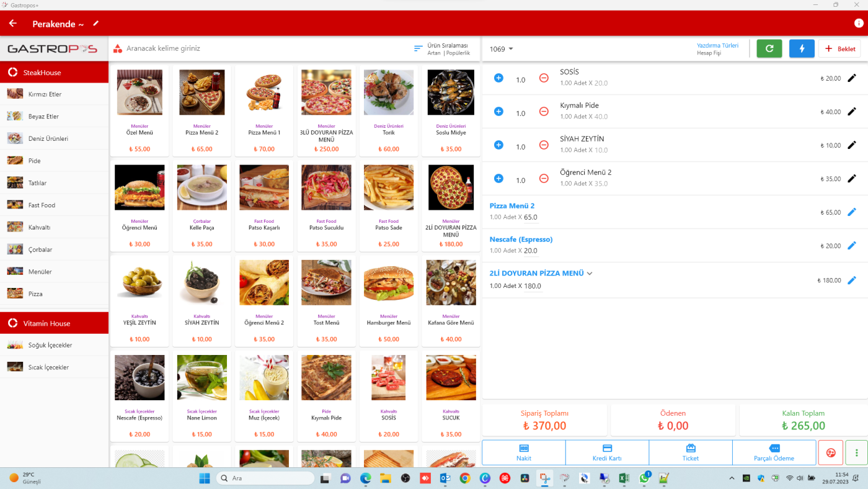
Task: Open Excel from the Windows taskbar
Action: coord(624,478)
